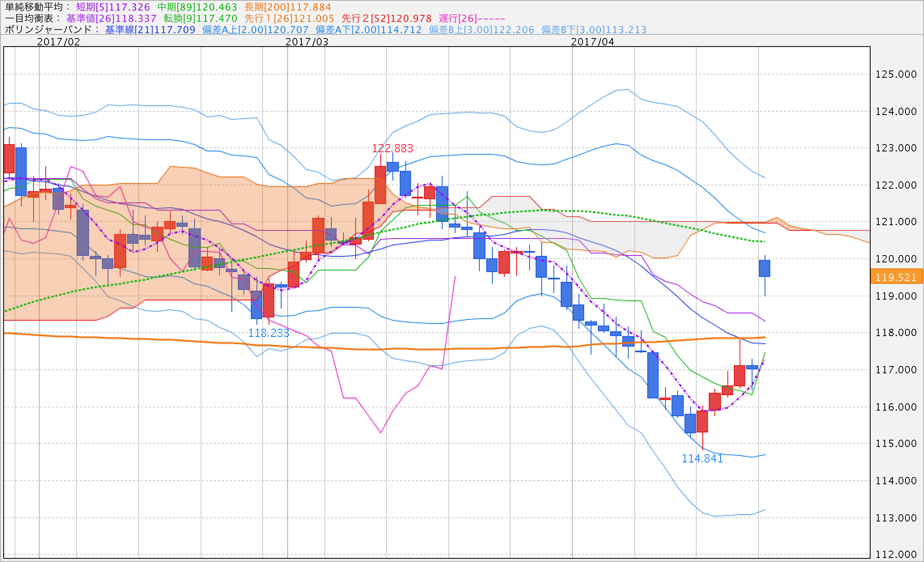This screenshot has height=562, width=924.
Task: Click the 先行2[52]120.978 red legend entry
Action: (386, 18)
